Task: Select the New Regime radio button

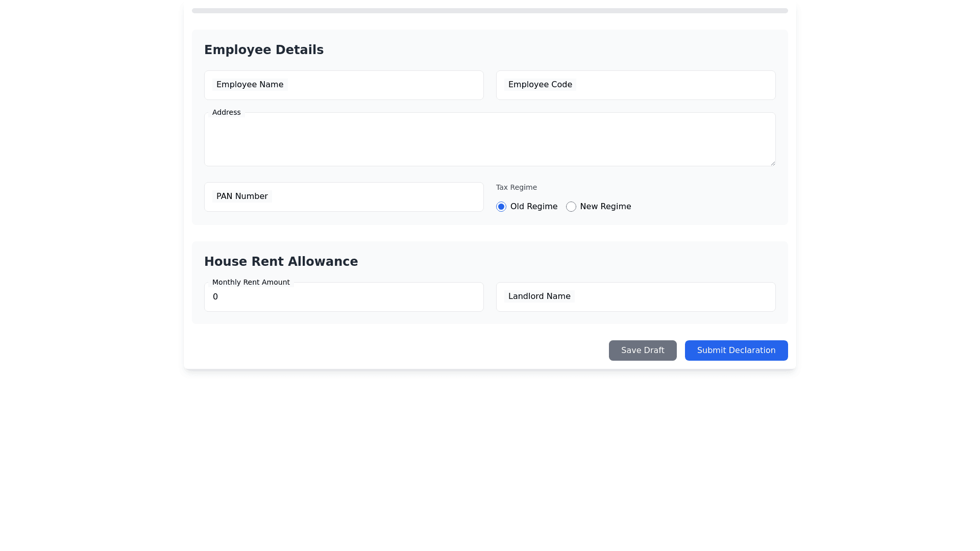Action: pos(571,207)
